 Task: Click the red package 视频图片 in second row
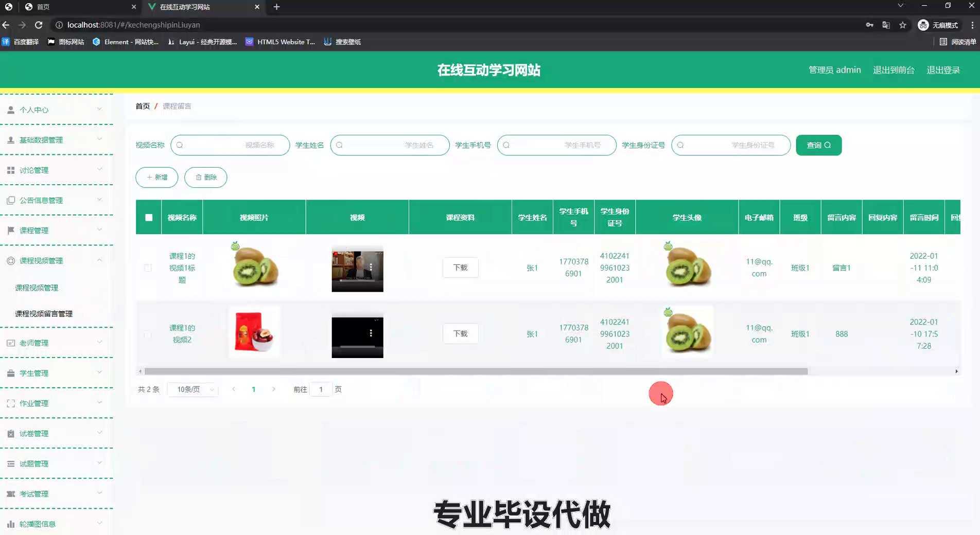[x=254, y=332]
